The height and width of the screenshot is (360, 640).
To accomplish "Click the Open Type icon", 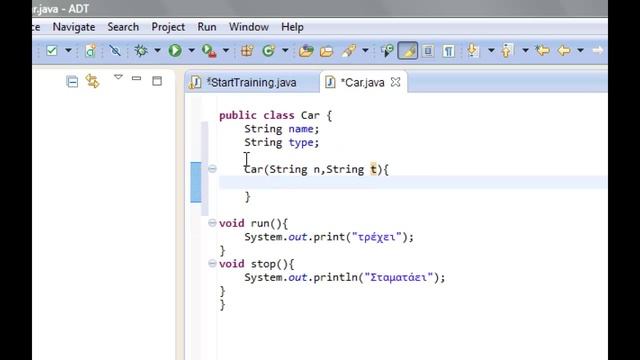I will (306, 51).
